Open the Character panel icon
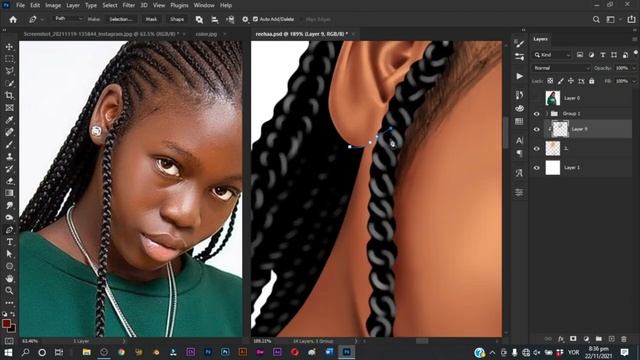 519,140
